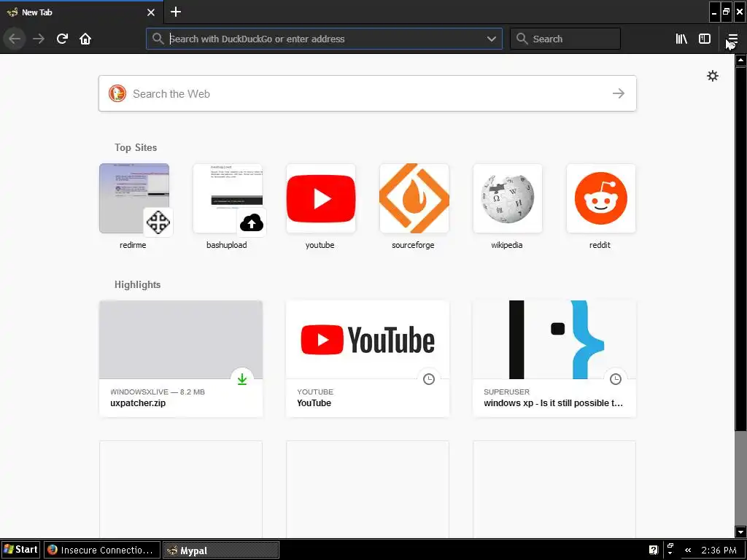Focus the toolbar Search box
Screen dimensions: 747x560
565,39
